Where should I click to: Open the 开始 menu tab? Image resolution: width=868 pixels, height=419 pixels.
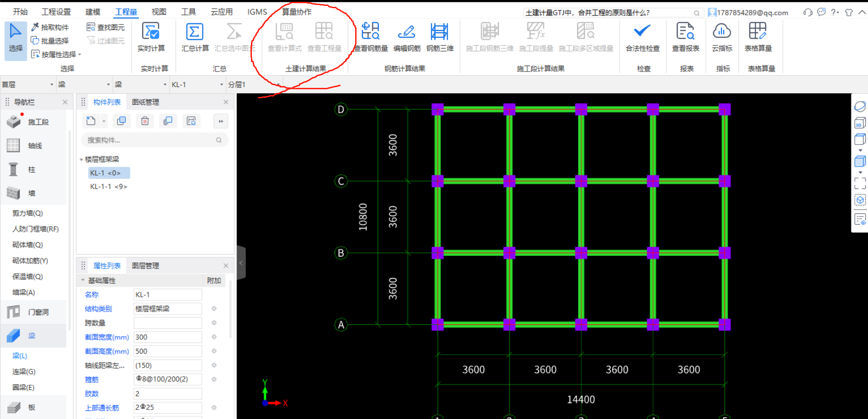pyautogui.click(x=20, y=12)
